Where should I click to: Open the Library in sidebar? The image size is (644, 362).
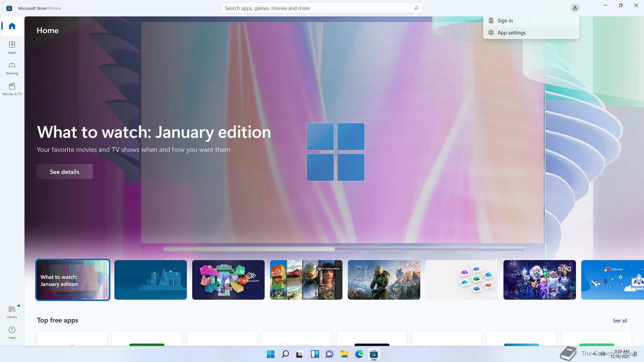click(12, 312)
